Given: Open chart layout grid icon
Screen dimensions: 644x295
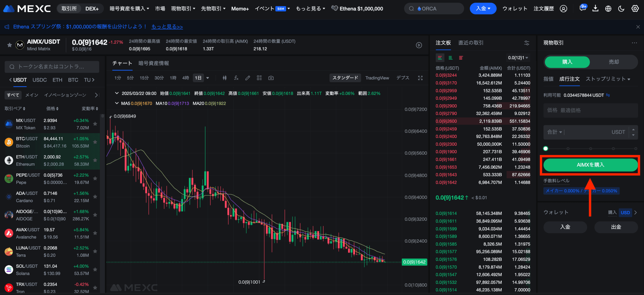Looking at the screenshot, I should click(x=259, y=78).
